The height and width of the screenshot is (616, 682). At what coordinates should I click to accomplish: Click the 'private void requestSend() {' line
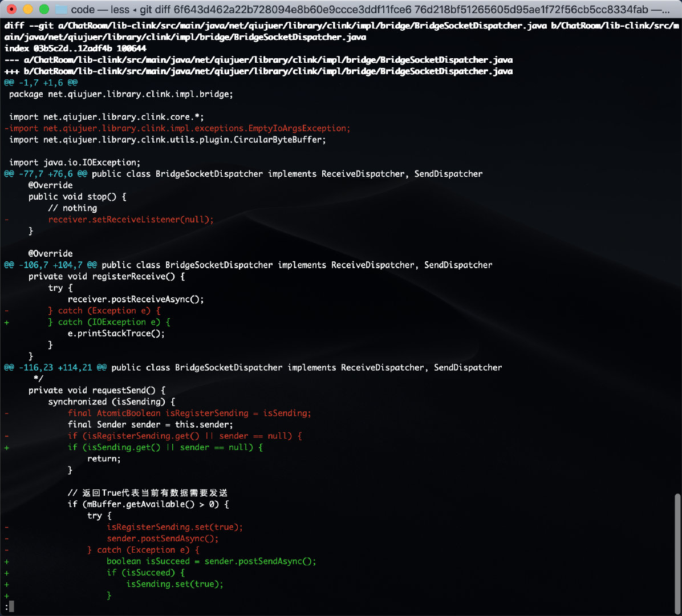(97, 390)
